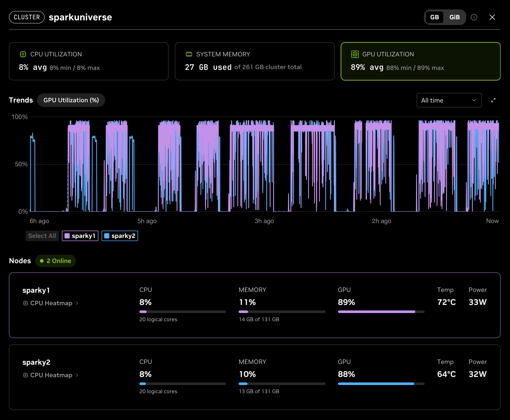Click the '5h ago' chart axis label
Image resolution: width=510 pixels, height=420 pixels.
click(x=147, y=221)
